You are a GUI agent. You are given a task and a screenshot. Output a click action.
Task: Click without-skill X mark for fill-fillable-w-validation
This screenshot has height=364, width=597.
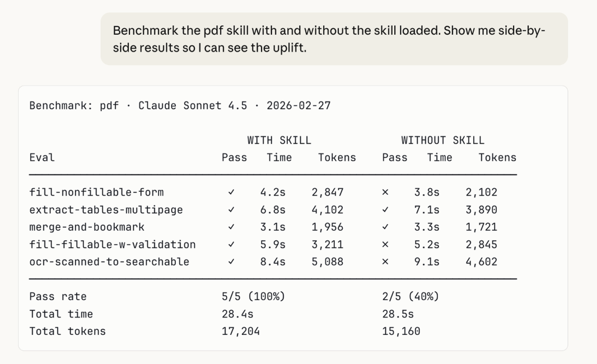[x=385, y=245]
